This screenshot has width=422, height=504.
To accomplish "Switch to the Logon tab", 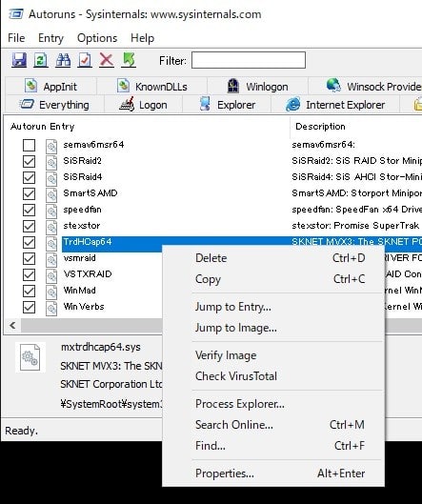I will [143, 105].
